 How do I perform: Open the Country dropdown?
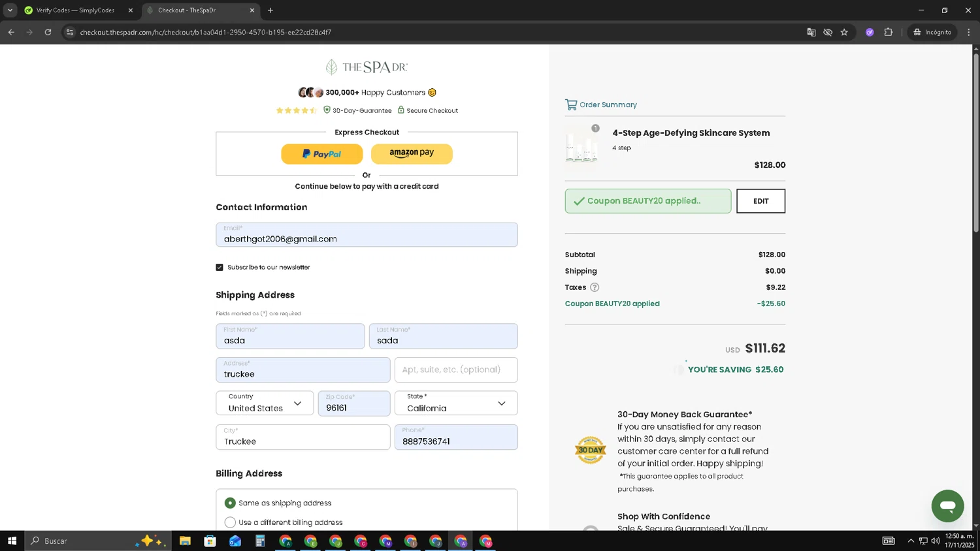tap(265, 403)
